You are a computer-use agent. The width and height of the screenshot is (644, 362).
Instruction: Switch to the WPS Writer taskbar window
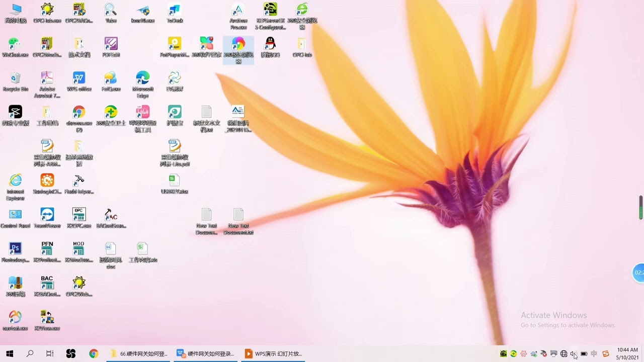205,353
